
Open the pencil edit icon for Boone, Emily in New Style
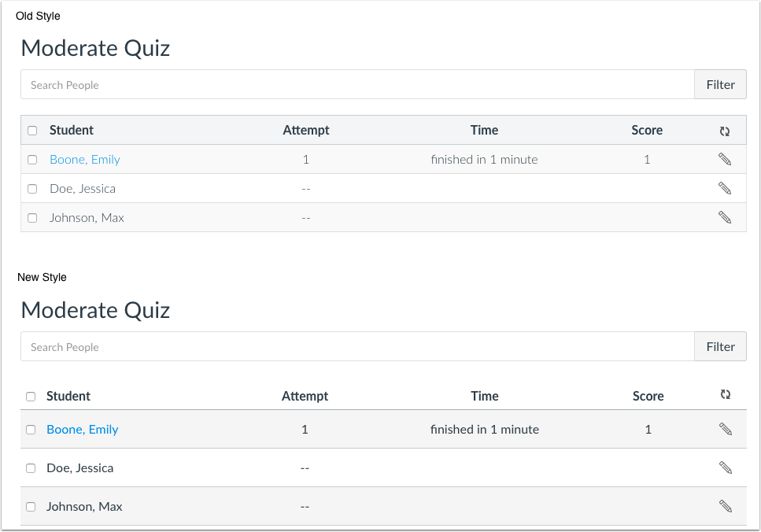[725, 429]
